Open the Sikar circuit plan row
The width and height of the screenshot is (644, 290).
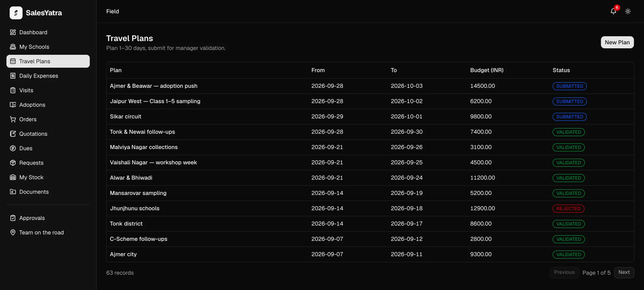370,117
